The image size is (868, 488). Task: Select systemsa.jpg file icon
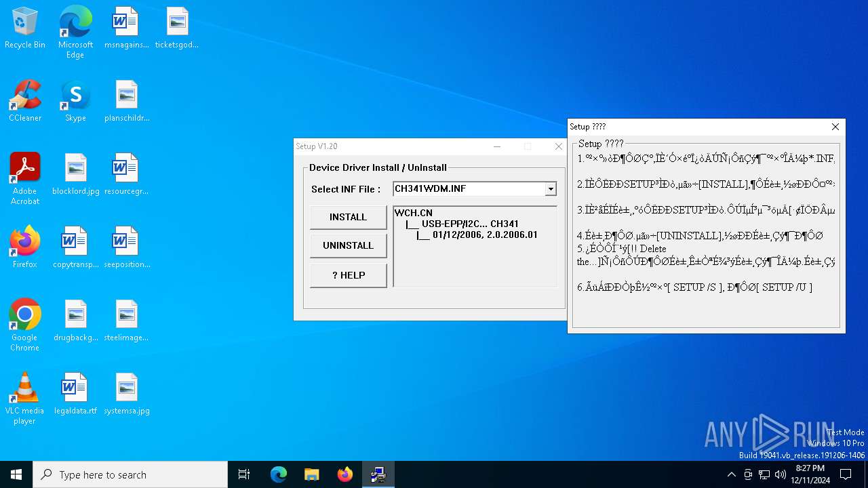point(127,394)
